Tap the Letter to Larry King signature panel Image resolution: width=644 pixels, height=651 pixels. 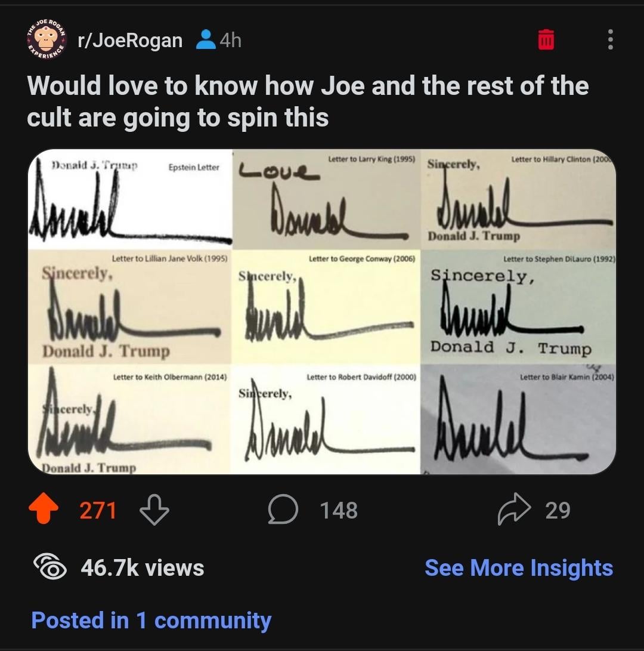(327, 199)
